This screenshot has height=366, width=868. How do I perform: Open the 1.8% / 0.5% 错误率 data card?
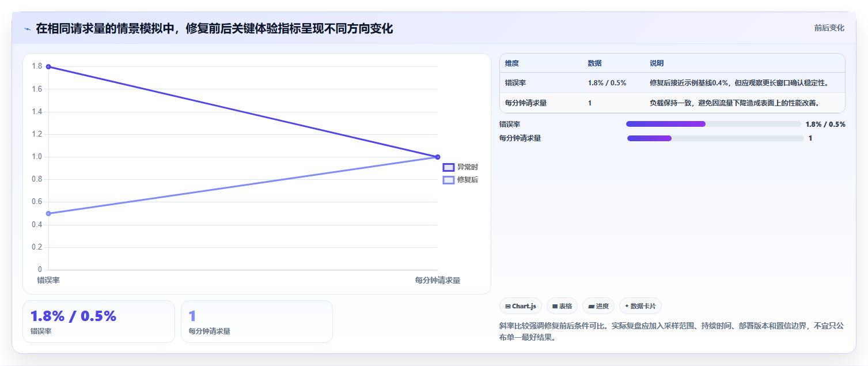(98, 322)
